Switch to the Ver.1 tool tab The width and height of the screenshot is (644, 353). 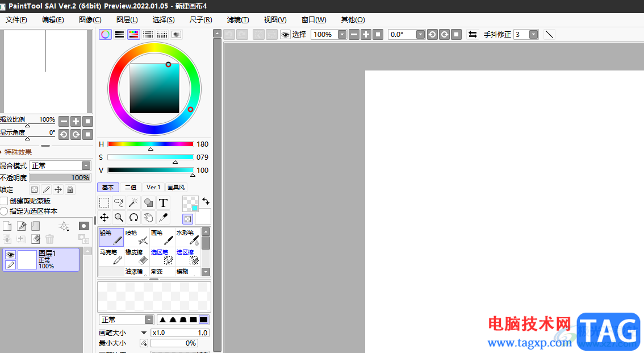(x=153, y=188)
